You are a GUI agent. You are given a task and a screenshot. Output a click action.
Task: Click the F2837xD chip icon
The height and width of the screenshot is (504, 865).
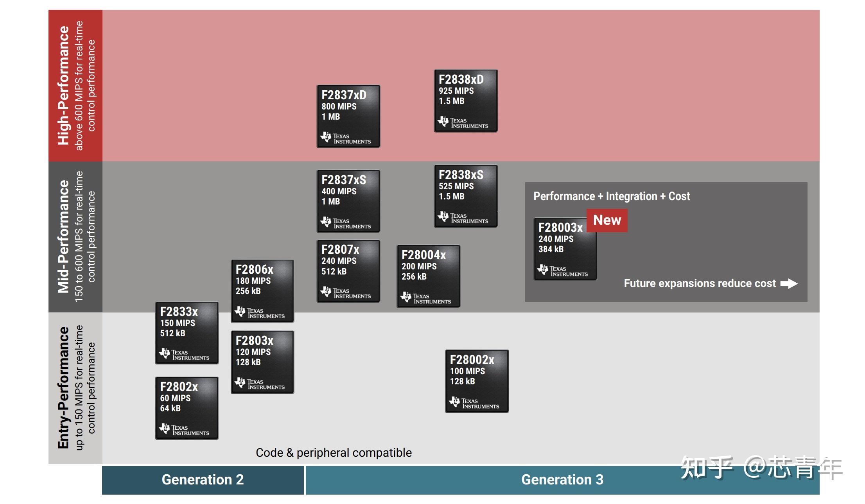click(x=348, y=117)
